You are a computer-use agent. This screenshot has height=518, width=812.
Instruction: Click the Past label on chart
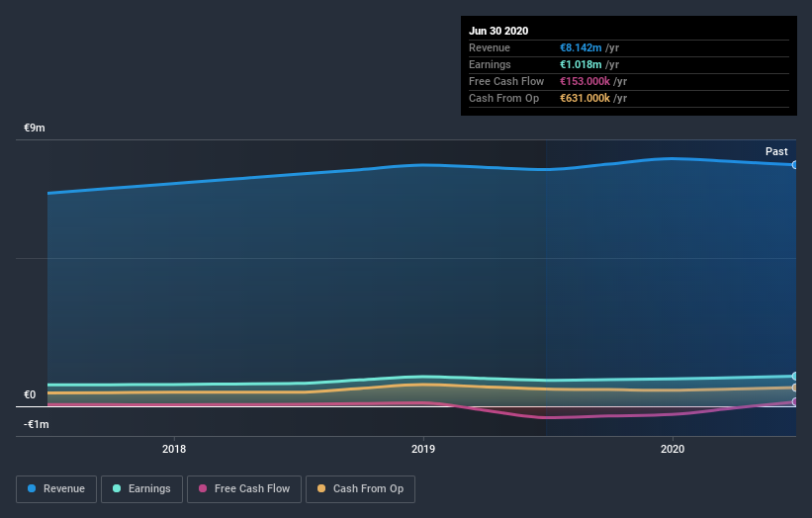pyautogui.click(x=776, y=151)
